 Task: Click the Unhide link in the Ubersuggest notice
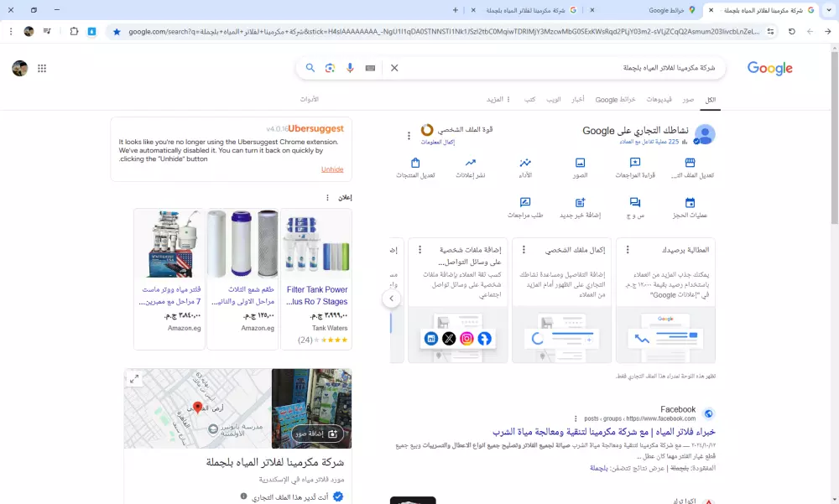332,169
